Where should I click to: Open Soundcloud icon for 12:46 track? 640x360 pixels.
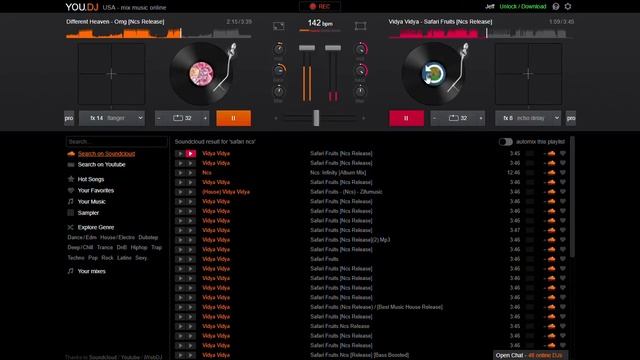tap(551, 173)
